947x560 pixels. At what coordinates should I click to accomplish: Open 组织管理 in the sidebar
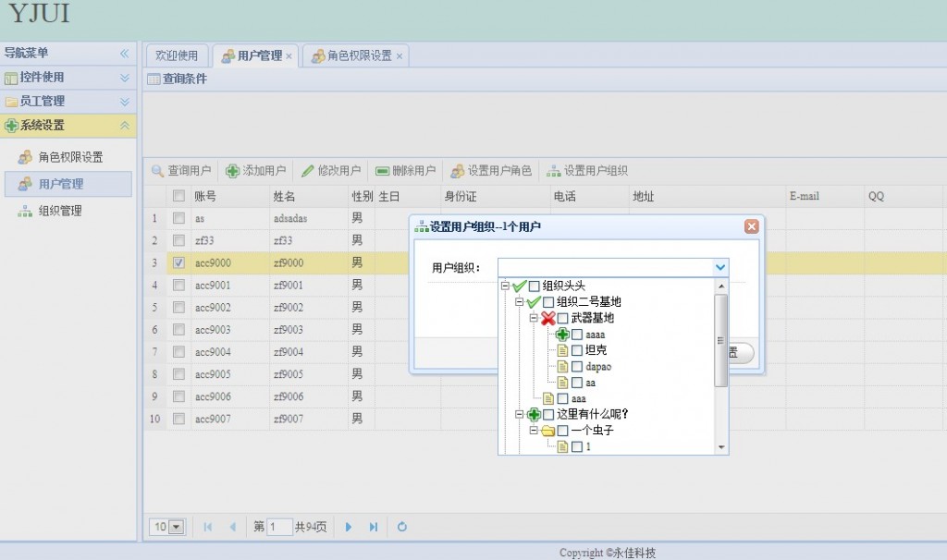click(60, 211)
